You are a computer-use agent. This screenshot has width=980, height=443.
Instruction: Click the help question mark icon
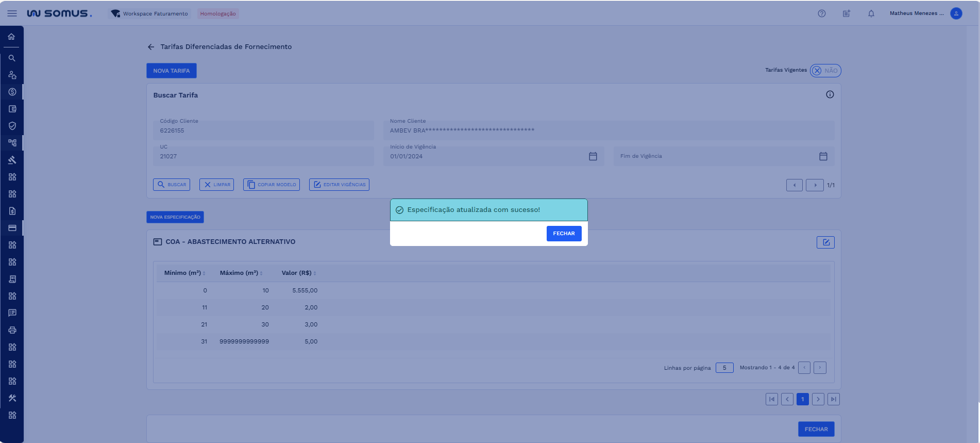821,13
